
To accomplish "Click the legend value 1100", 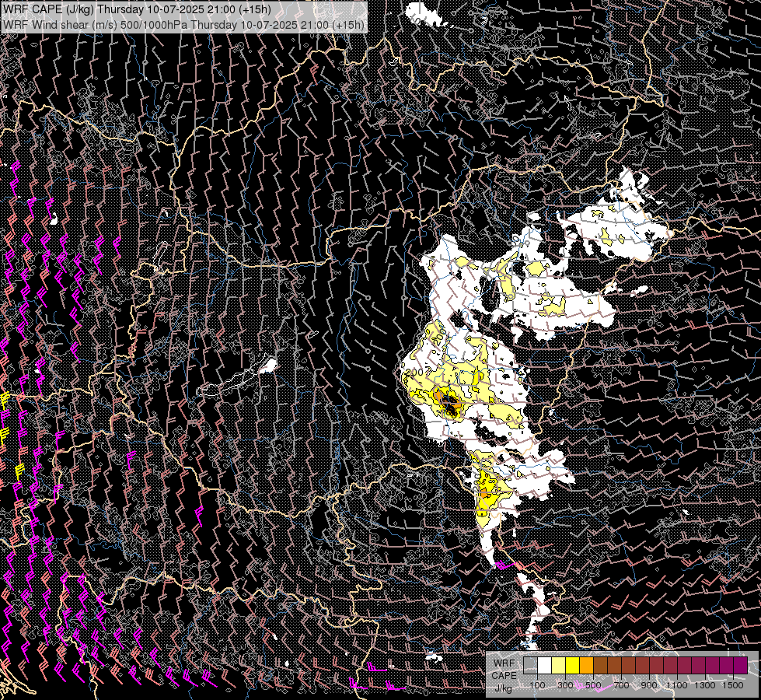I will coord(677,685).
